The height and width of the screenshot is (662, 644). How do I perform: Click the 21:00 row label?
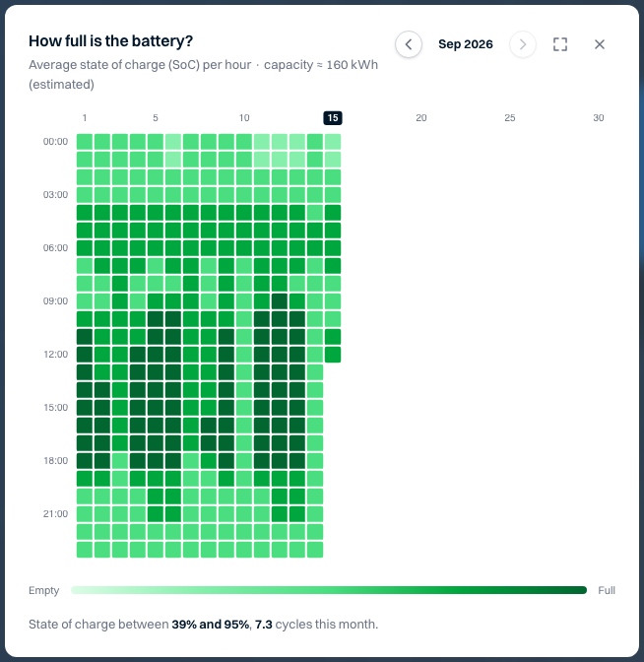point(55,514)
